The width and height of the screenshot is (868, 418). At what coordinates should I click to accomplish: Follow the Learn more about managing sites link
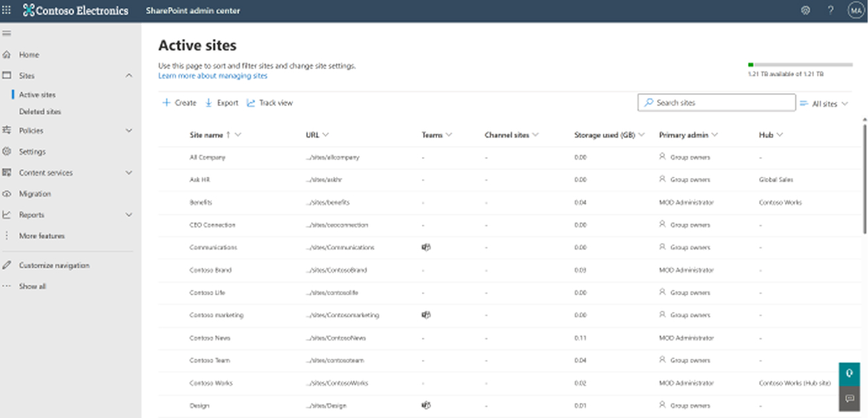point(213,76)
